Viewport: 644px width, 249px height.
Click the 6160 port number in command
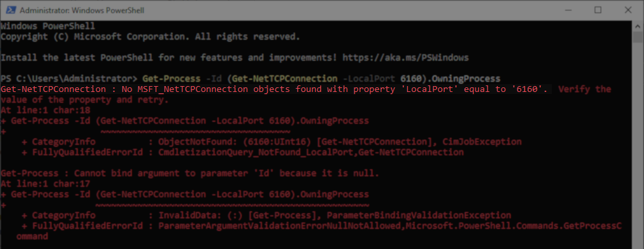pos(410,78)
